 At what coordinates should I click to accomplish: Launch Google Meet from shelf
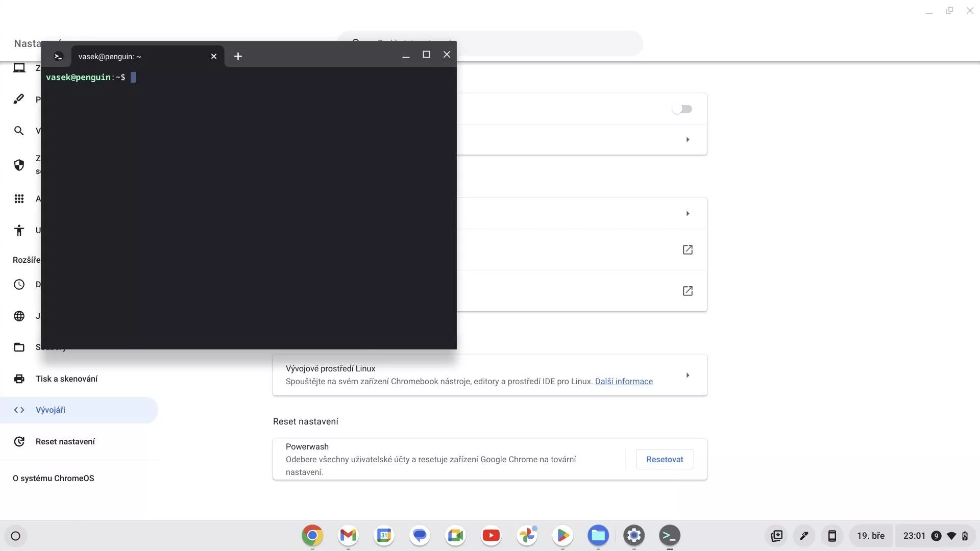[x=455, y=536]
